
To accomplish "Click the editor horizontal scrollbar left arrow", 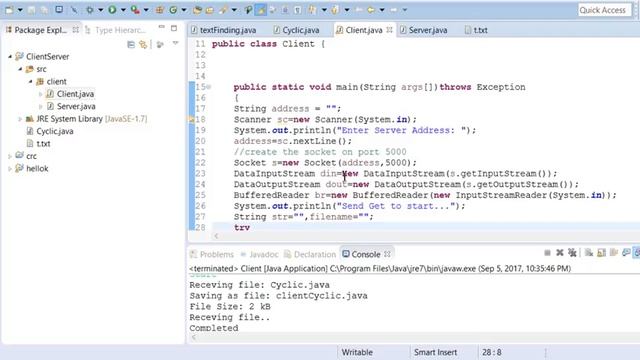I will tap(216, 236).
